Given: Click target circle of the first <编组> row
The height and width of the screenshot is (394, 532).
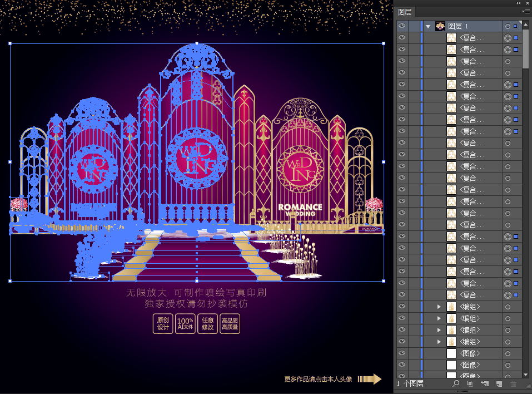Looking at the screenshot, I should [x=508, y=307].
